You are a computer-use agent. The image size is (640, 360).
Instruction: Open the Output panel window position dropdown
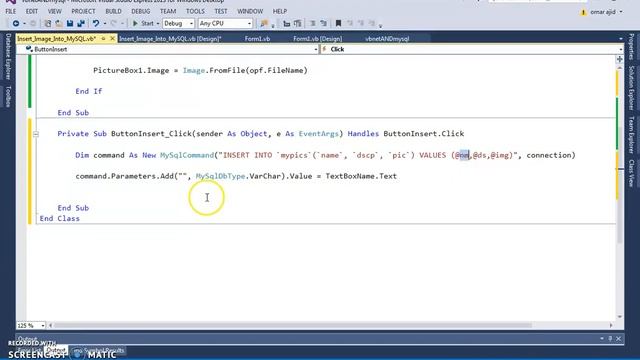[602, 338]
